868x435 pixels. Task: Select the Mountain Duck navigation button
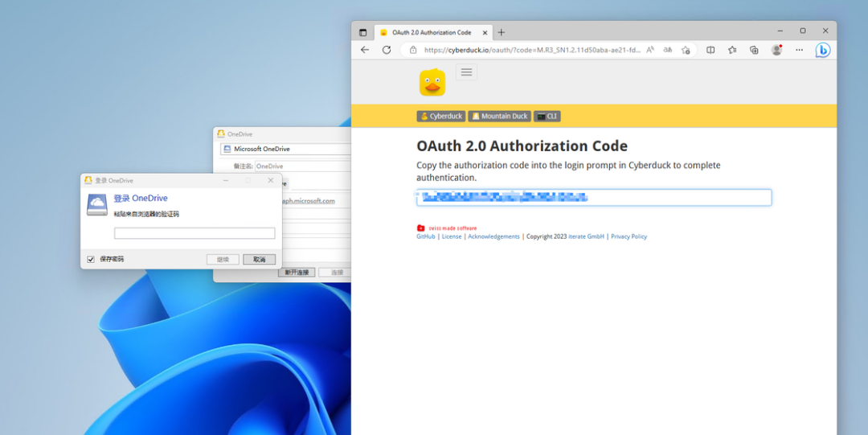[499, 117]
